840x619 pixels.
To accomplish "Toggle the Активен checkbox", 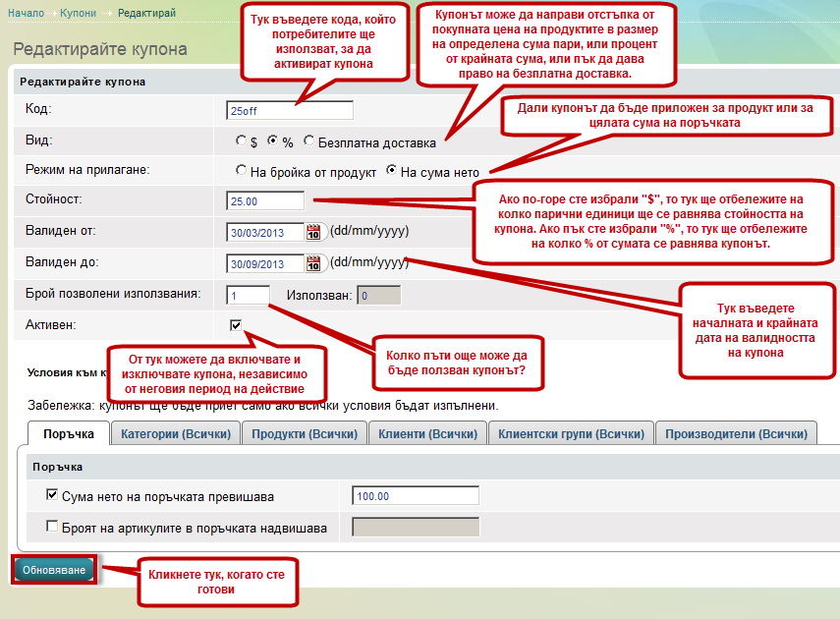I will coord(236,325).
